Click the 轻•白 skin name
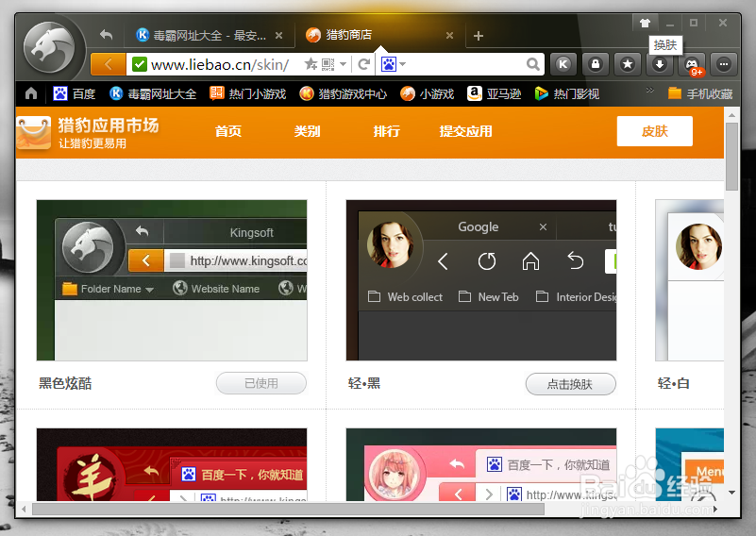 tap(674, 384)
